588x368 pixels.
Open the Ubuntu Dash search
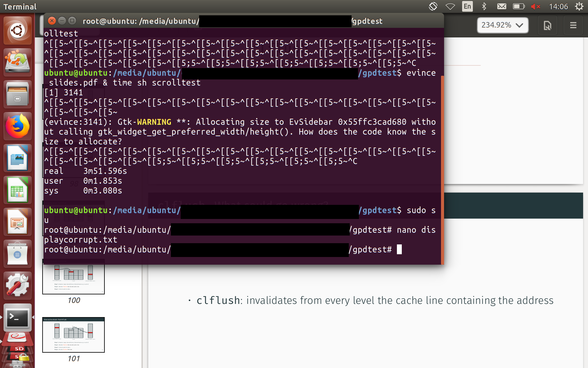click(x=17, y=31)
